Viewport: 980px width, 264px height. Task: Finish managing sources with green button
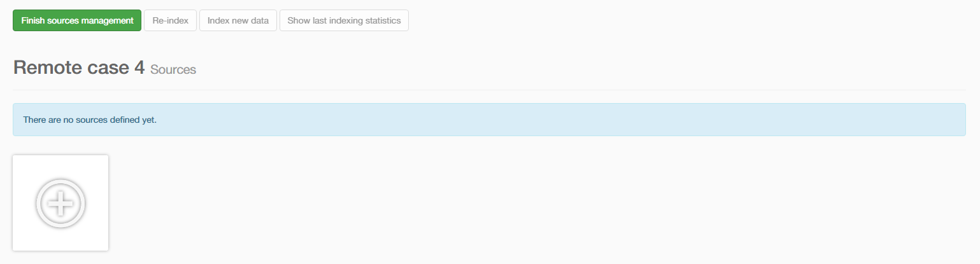point(77,20)
